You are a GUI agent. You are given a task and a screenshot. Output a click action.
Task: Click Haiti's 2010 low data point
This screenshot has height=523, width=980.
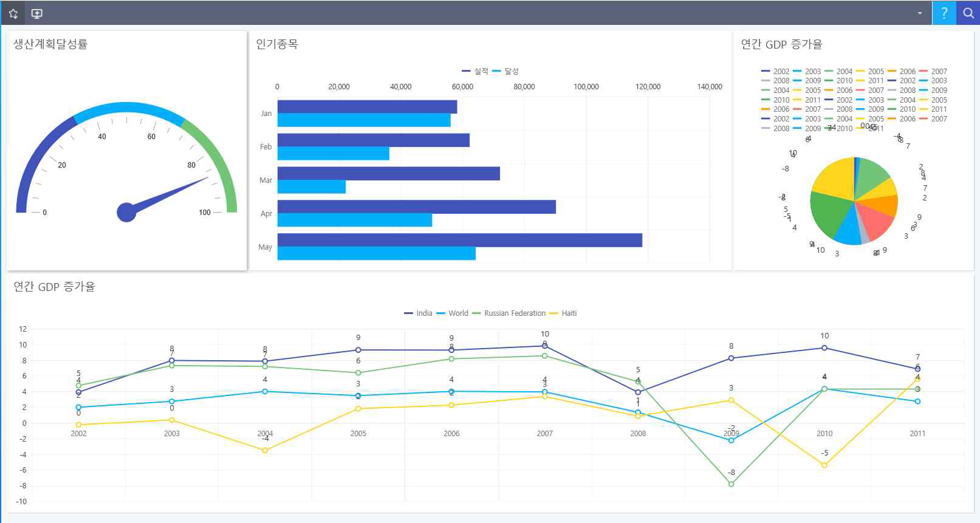point(824,465)
